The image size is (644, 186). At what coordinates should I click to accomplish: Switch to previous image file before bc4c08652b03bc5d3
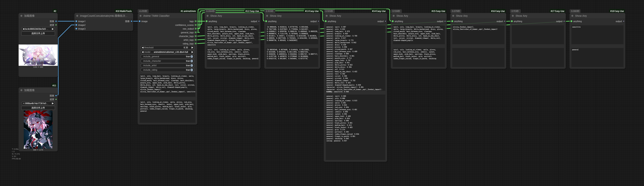coord(23,29)
